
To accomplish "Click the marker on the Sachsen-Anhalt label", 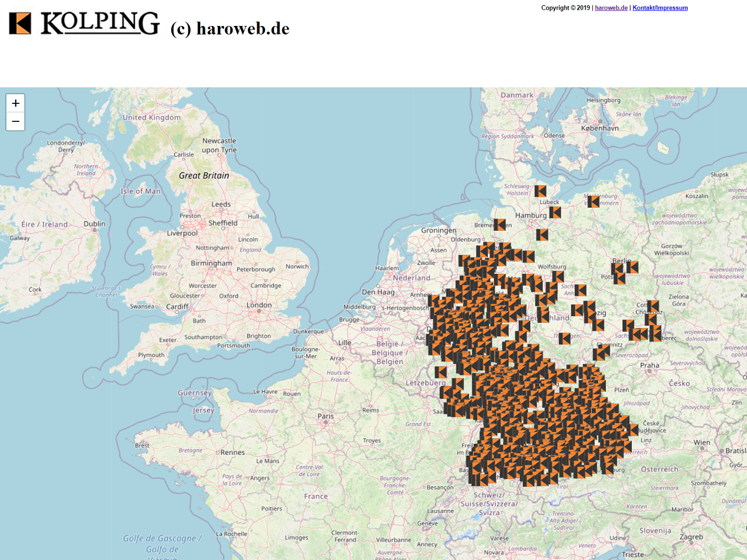I will tap(580, 290).
